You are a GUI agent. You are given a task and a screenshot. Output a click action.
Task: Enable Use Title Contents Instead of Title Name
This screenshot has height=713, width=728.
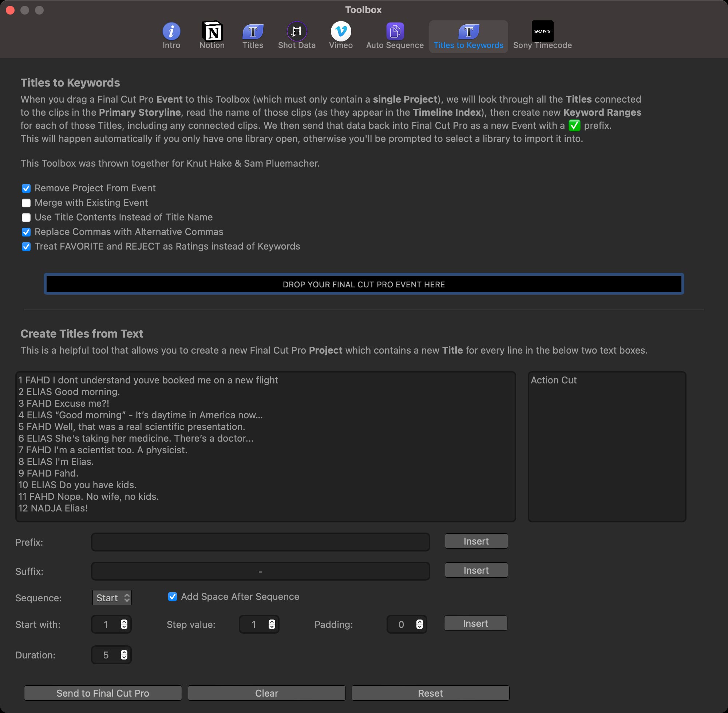pos(26,218)
